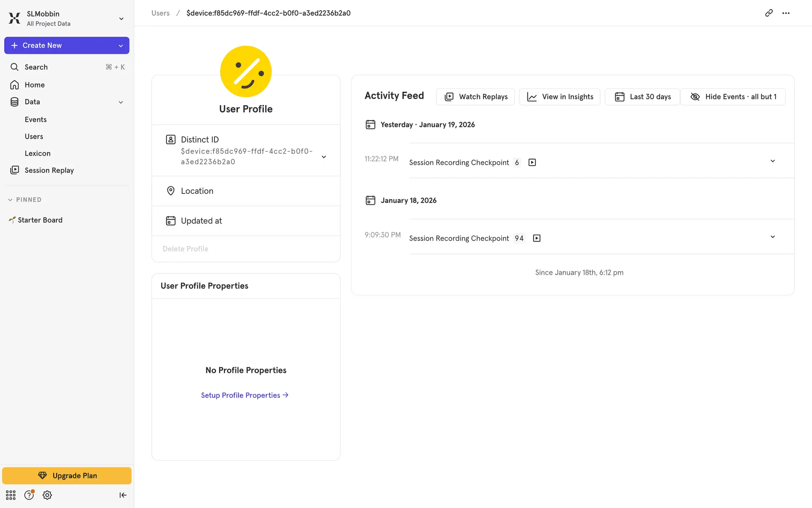Image resolution: width=812 pixels, height=508 pixels.
Task: Collapse the sidebar with arrow icon
Action: pyautogui.click(x=123, y=495)
